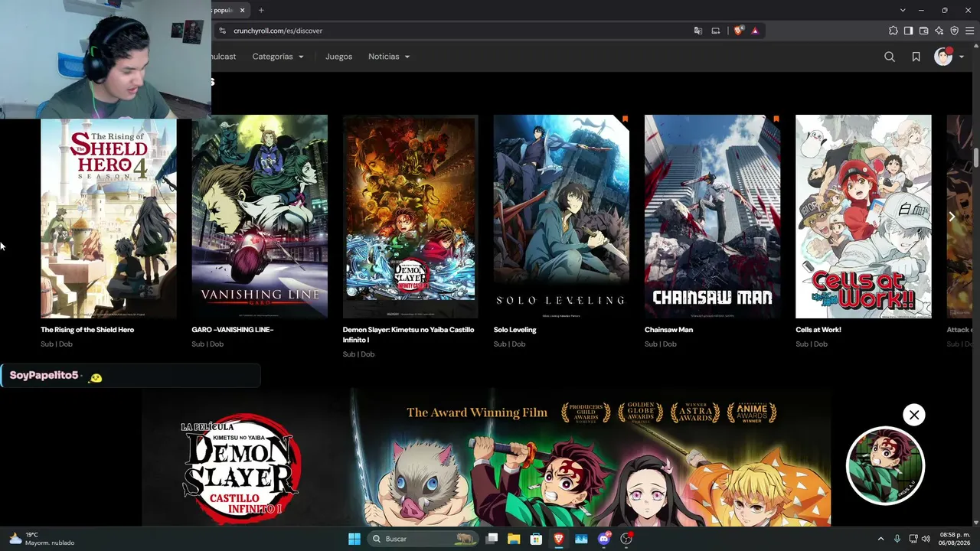Expand the system tray hidden icons chevron
980x551 pixels.
(x=880, y=539)
